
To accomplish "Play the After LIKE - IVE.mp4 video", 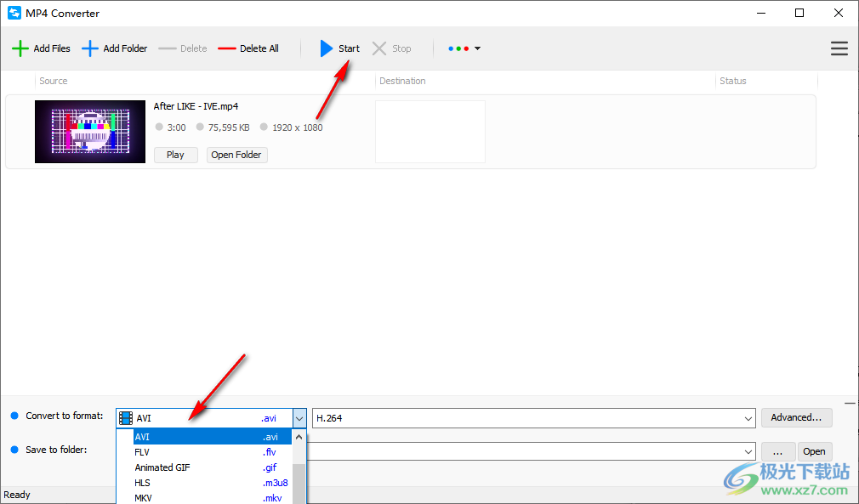I will point(175,155).
